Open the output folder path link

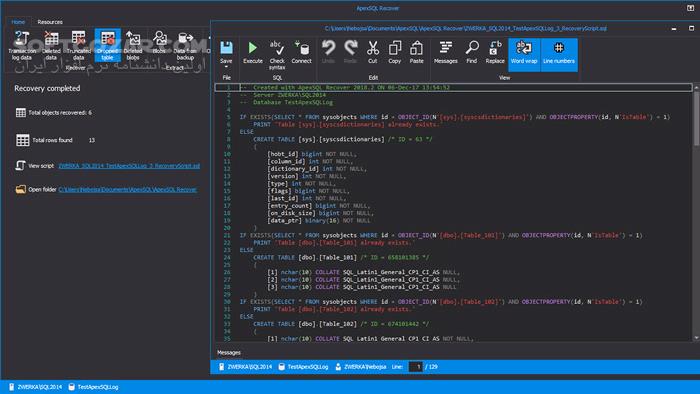[x=127, y=190]
